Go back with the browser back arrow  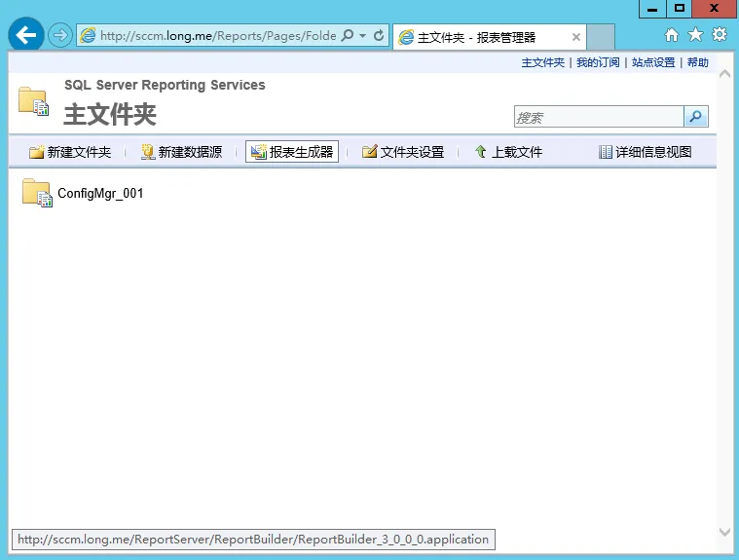(26, 34)
